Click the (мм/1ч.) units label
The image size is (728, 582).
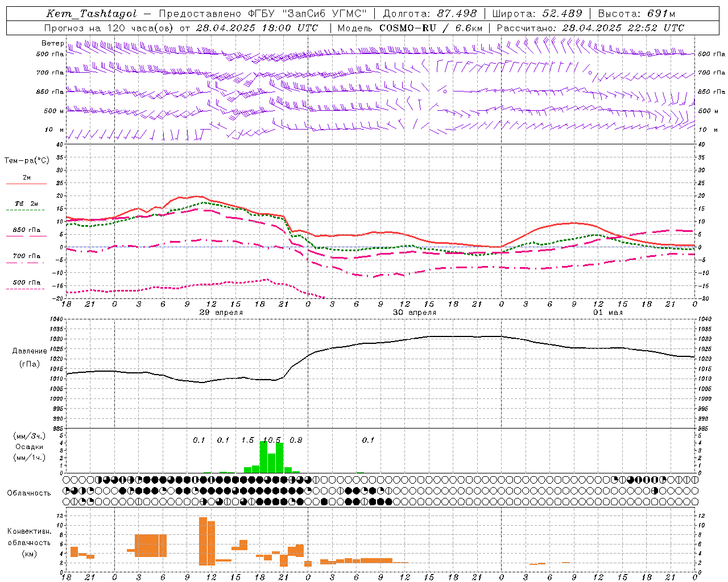29,458
